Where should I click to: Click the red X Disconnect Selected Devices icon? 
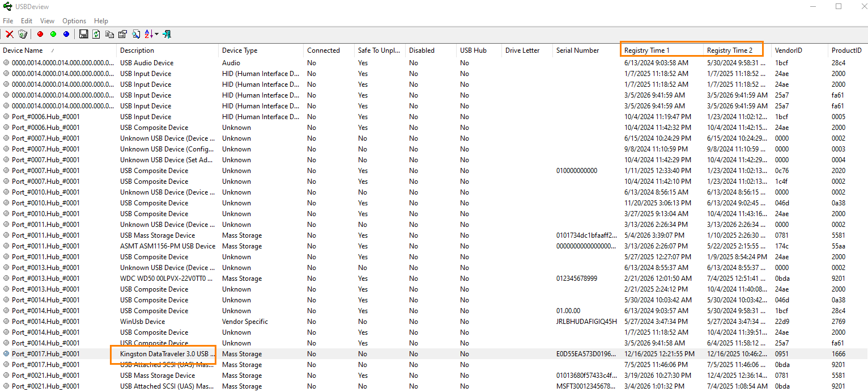click(10, 34)
